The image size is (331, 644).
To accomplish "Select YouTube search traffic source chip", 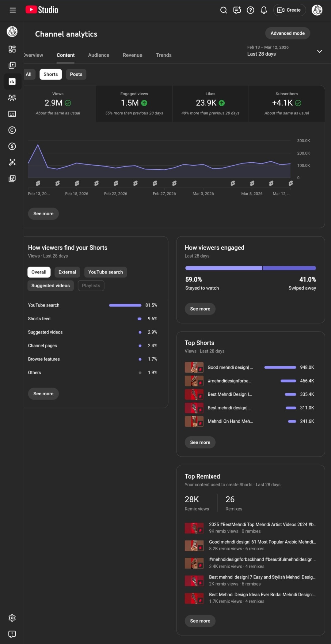I will 105,272.
